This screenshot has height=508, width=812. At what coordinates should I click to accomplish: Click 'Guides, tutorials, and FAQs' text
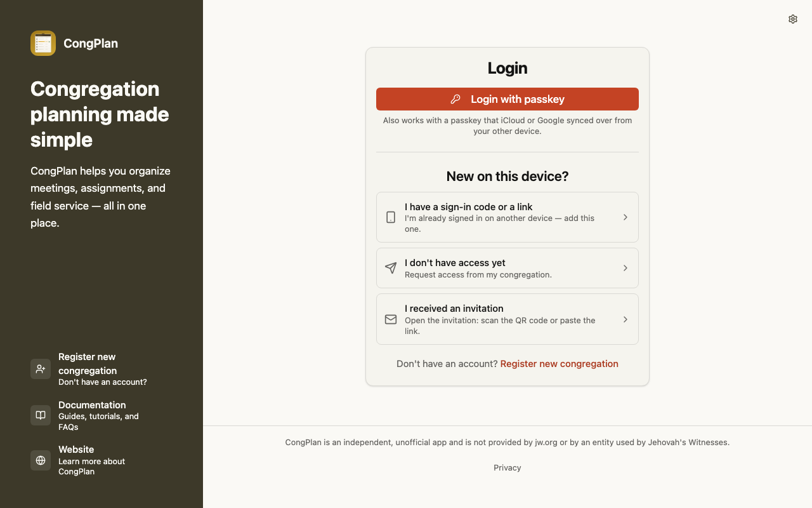[98, 422]
